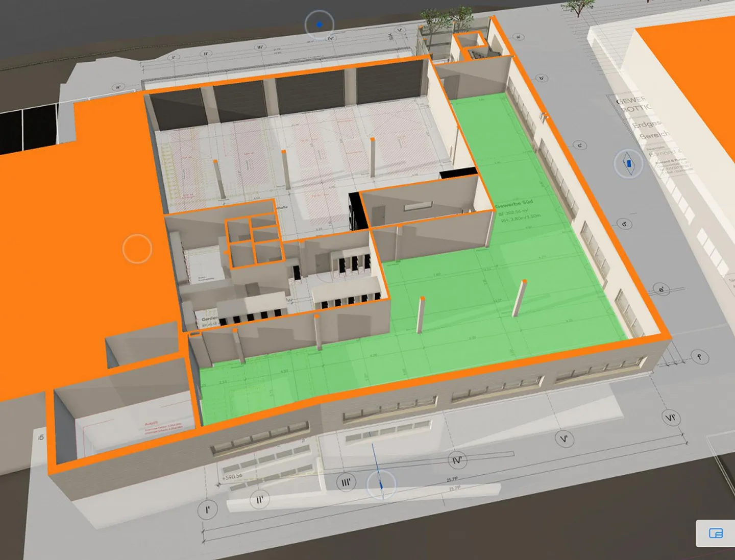The image size is (735, 560).
Task: Click the floor plan view button
Action: [x=716, y=533]
